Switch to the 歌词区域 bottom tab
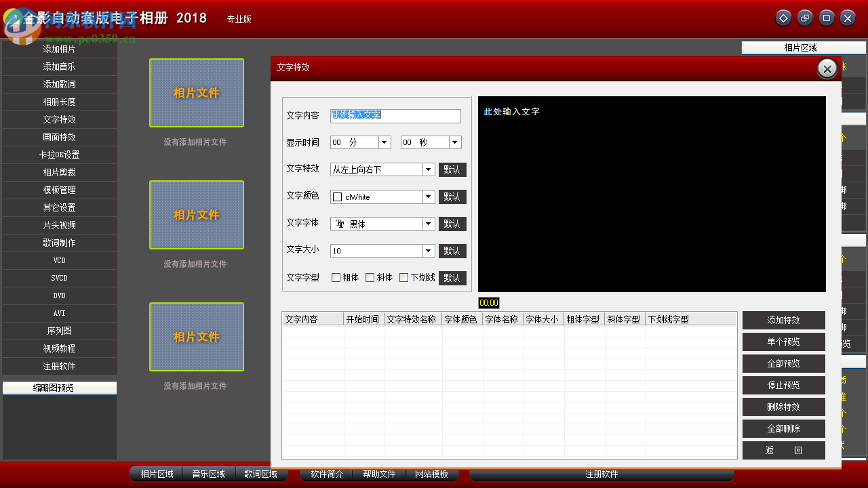Viewport: 868px width, 488px height. pyautogui.click(x=261, y=474)
